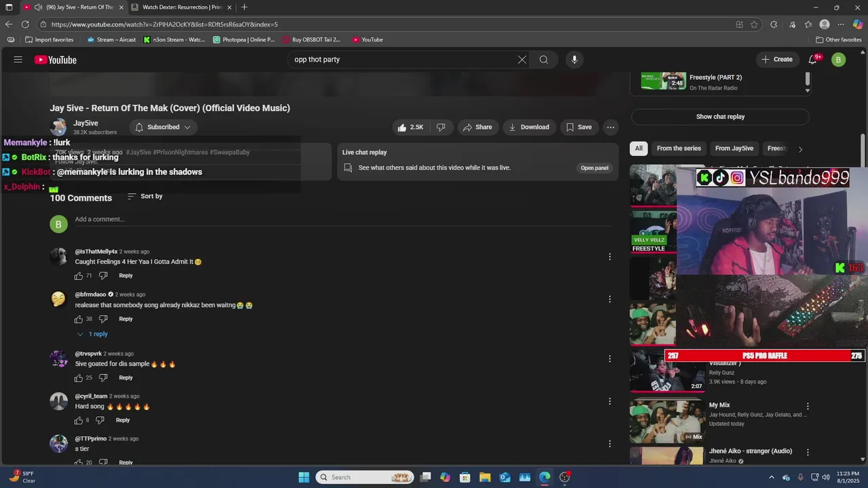This screenshot has height=488, width=868.
Task: Download the video
Action: 528,127
